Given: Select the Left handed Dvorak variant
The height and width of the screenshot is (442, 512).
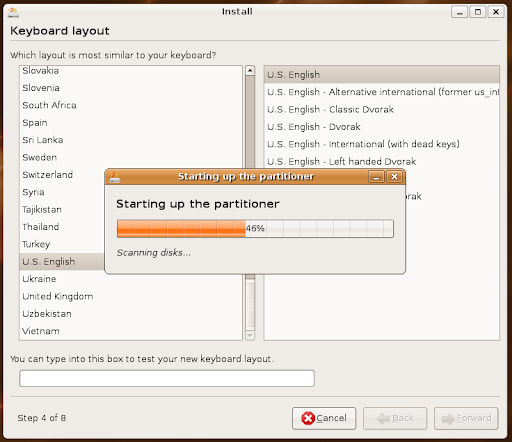Looking at the screenshot, I should (382, 161).
